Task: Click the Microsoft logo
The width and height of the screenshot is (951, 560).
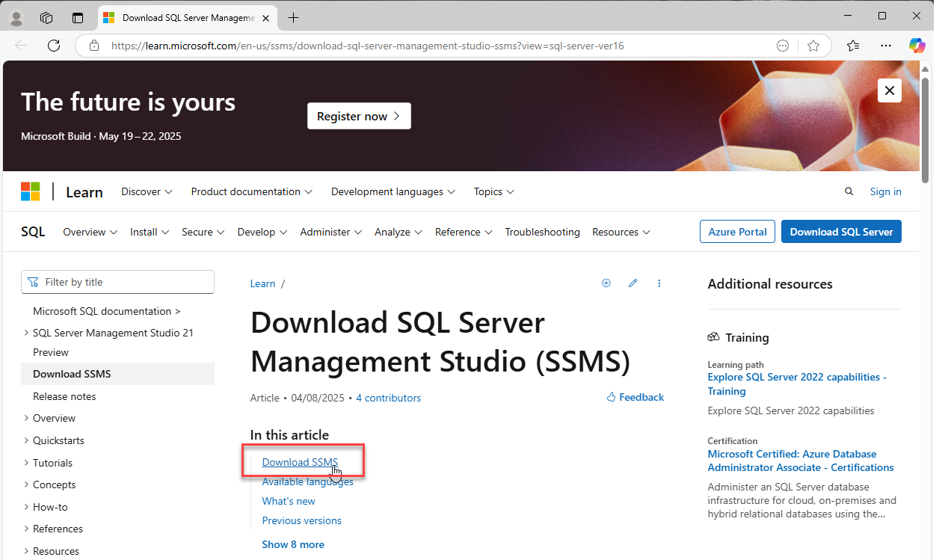Action: (x=31, y=191)
